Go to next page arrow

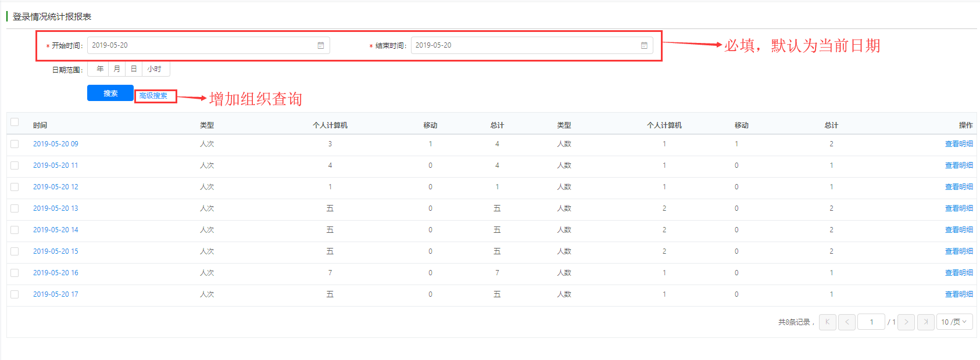906,322
